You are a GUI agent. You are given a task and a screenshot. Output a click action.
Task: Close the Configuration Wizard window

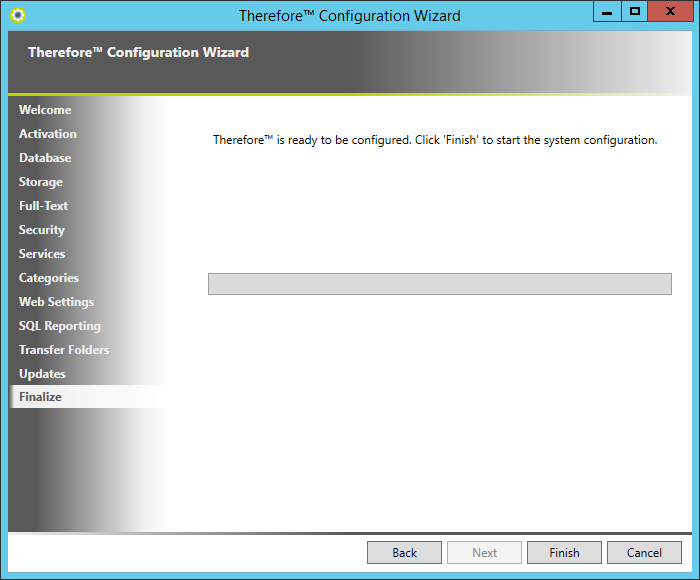pos(670,12)
